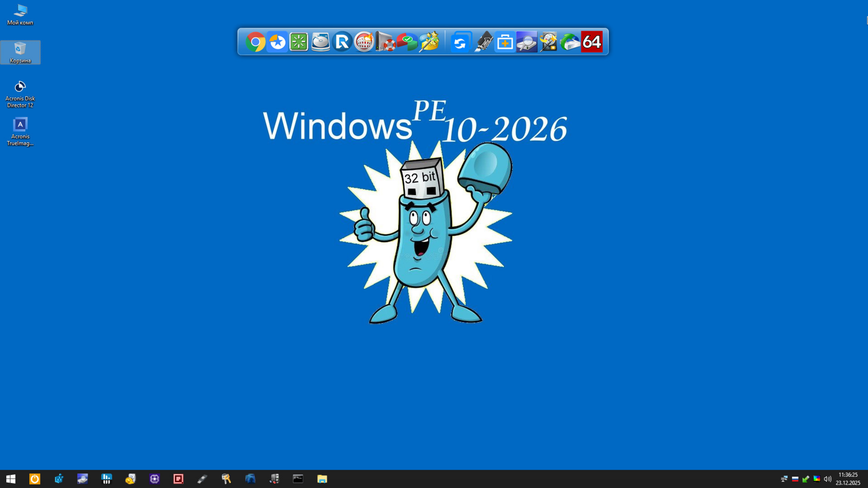Launch the red-green pie chart partition tool
Screen dimensions: 868x488
(407, 42)
